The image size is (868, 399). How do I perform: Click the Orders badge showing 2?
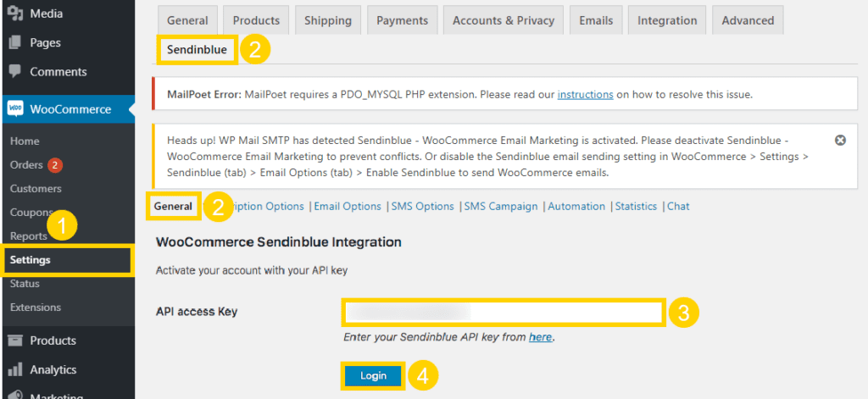(x=55, y=165)
